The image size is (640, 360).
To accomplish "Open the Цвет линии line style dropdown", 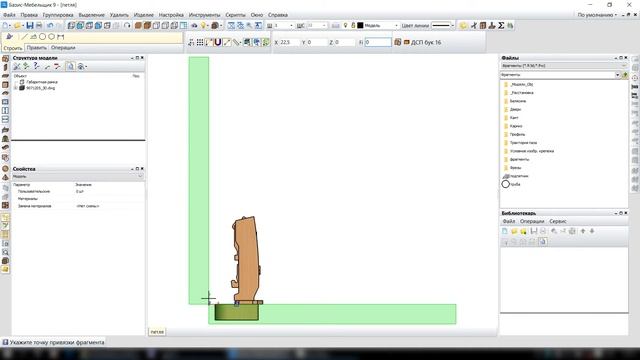I will click(452, 25).
